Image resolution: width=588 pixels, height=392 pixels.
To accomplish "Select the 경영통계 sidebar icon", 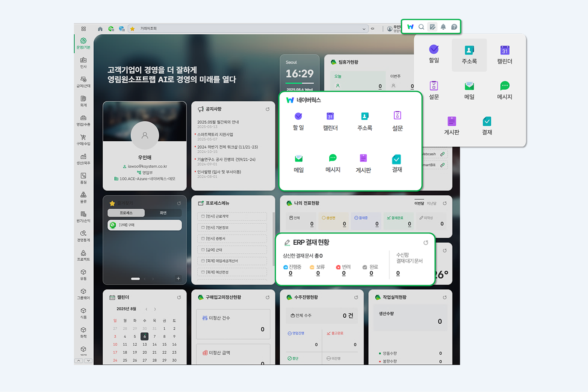I will point(83,236).
